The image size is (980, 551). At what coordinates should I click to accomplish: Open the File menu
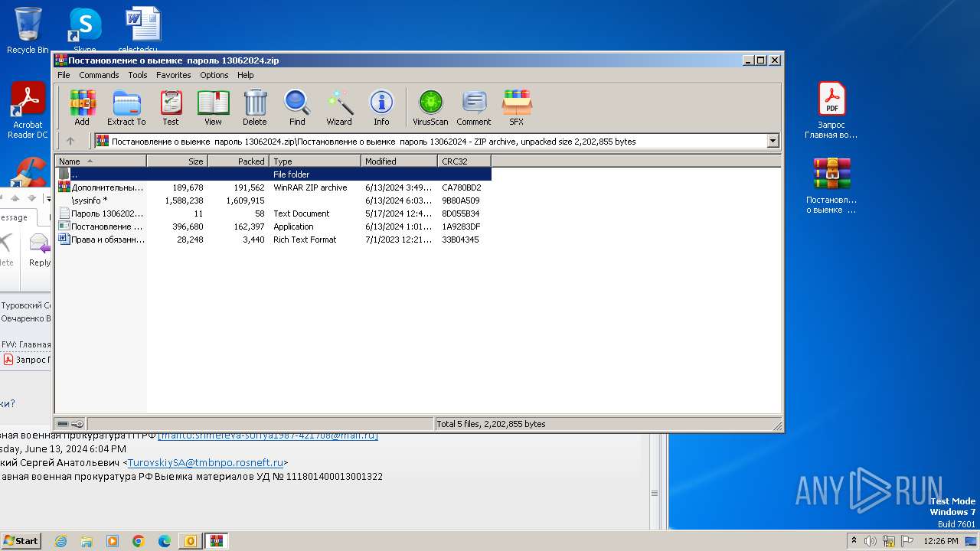(64, 75)
